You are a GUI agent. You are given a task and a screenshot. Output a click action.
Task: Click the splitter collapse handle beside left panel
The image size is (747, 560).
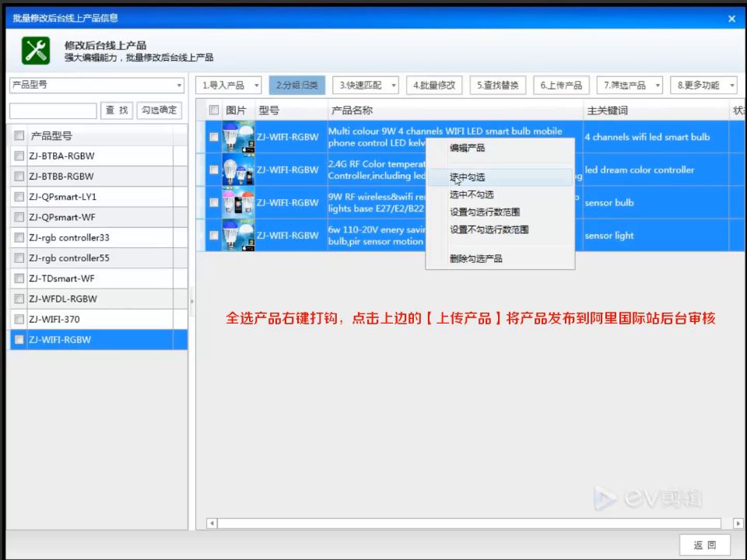click(192, 302)
